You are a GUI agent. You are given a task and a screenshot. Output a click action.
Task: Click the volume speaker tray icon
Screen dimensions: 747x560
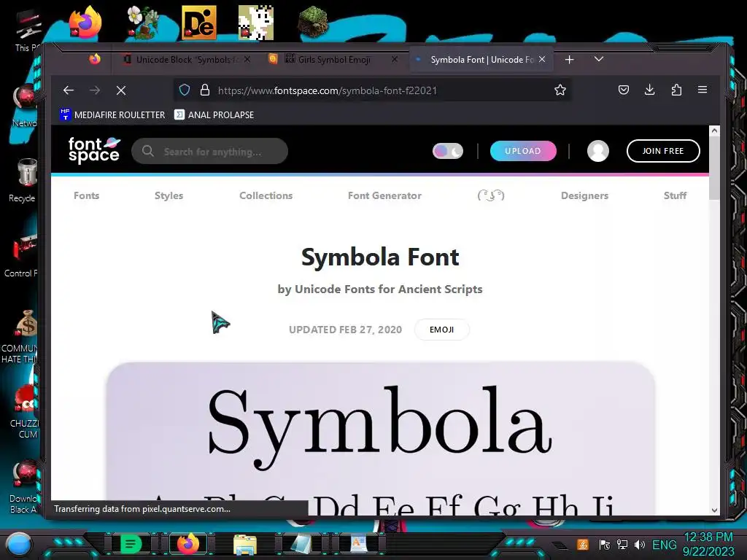[x=639, y=544]
